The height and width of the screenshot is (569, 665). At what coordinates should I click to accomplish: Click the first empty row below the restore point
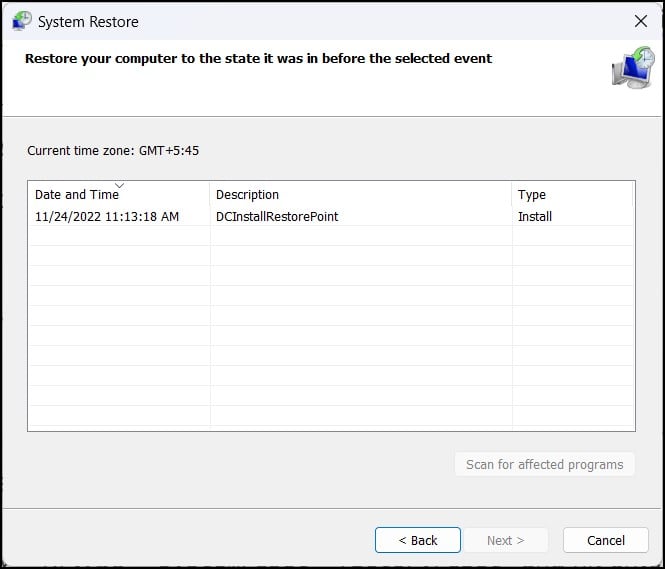pyautogui.click(x=330, y=236)
